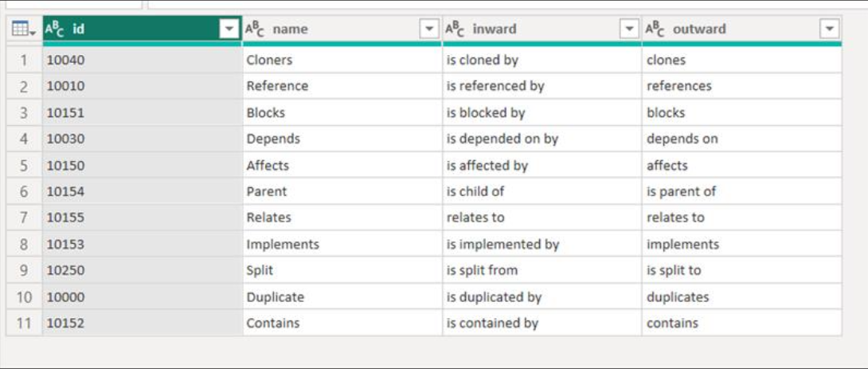The width and height of the screenshot is (868, 369).
Task: Change data type icon of name column
Action: click(x=255, y=29)
